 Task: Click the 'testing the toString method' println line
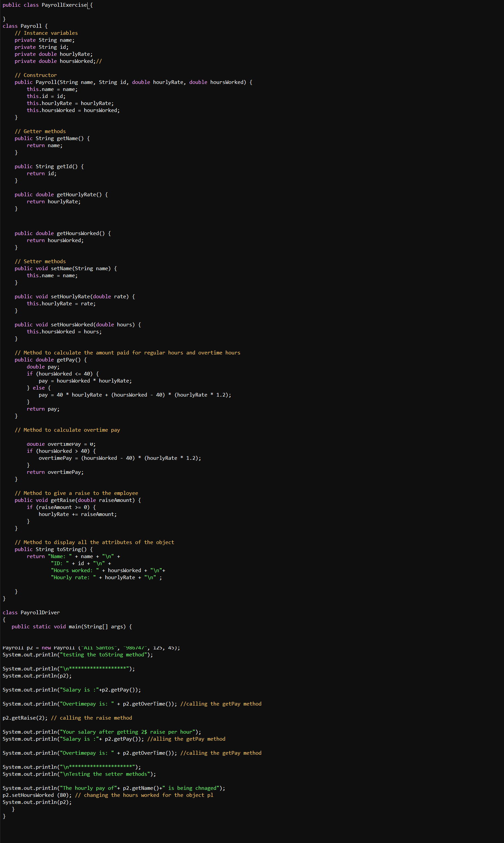click(78, 655)
